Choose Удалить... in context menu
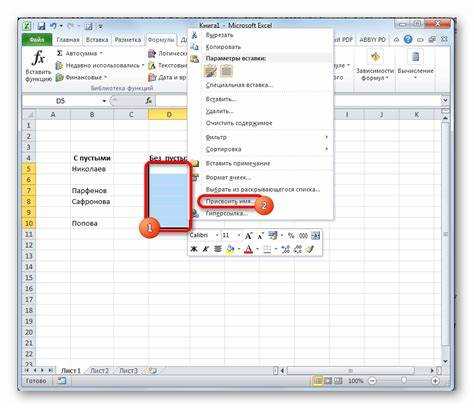Screen dimensions: 474x408 (219, 111)
